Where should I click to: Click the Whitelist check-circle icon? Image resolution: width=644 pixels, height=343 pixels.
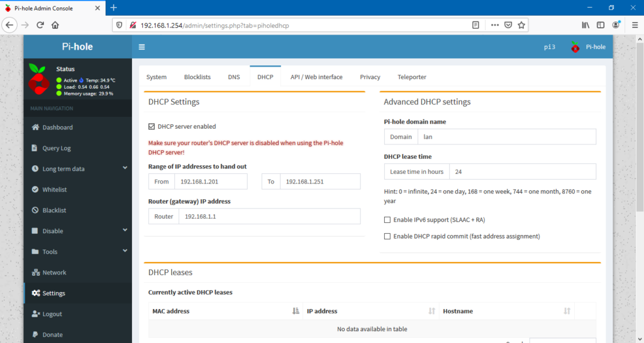[35, 189]
